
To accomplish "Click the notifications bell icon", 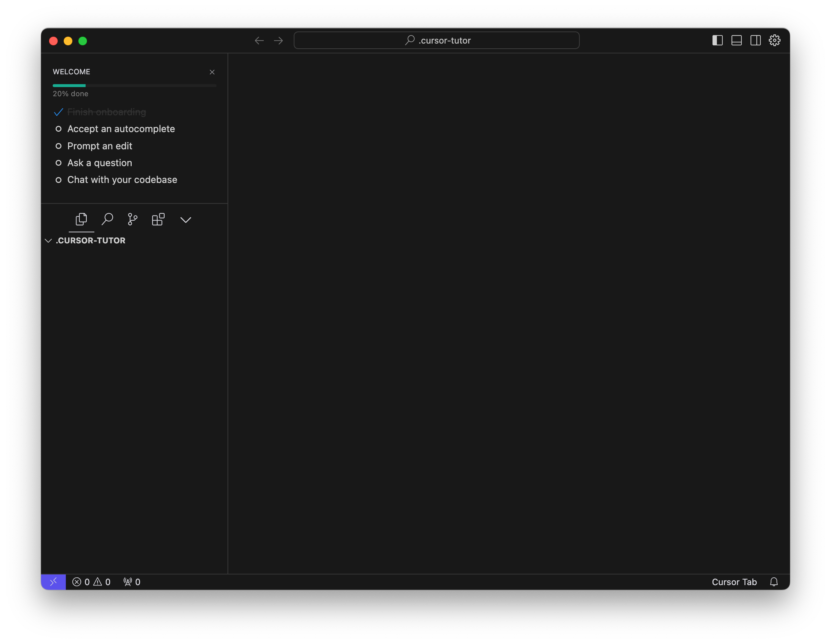I will pyautogui.click(x=774, y=582).
